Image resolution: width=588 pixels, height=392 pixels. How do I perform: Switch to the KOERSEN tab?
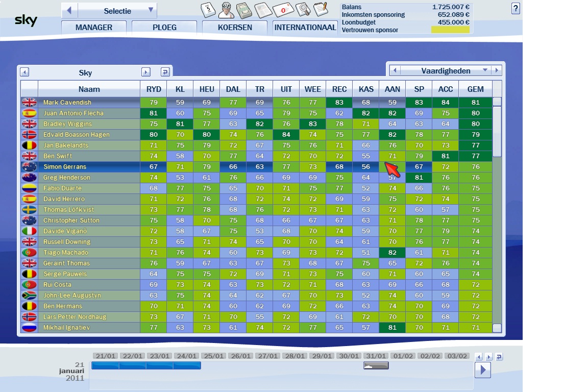coord(235,28)
